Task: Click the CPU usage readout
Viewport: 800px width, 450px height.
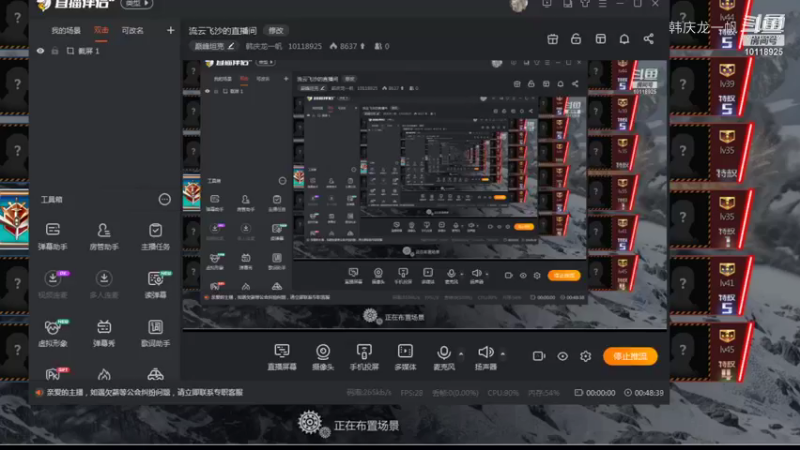Action: [x=503, y=393]
